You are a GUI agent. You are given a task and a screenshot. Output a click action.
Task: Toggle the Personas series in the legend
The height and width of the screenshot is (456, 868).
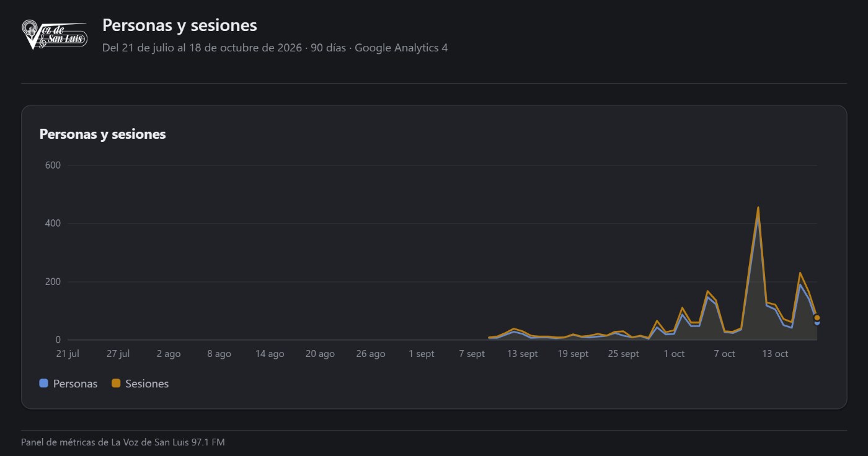(68, 384)
